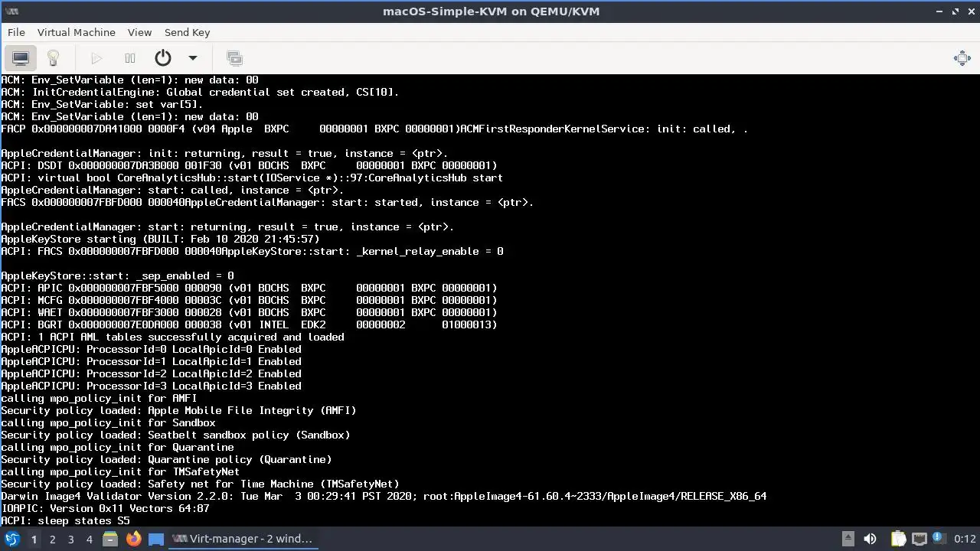Click 'ACM: InitCredentialEngine: Global credential set' line

coord(200,93)
